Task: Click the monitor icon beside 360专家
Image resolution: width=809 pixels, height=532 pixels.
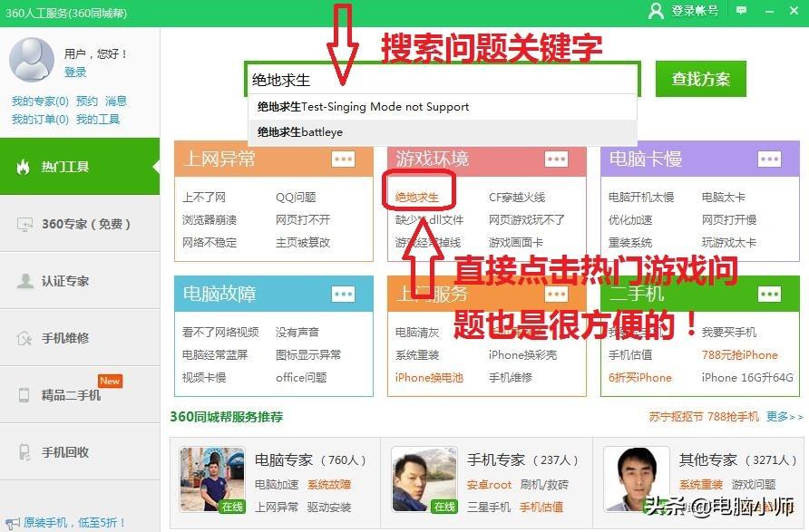Action: tap(24, 224)
